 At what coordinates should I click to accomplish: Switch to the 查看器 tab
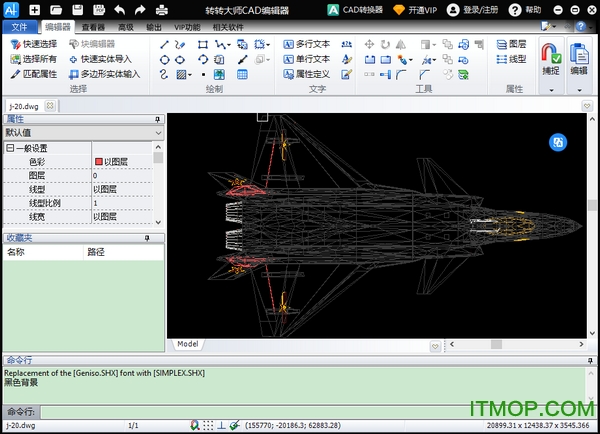click(93, 27)
